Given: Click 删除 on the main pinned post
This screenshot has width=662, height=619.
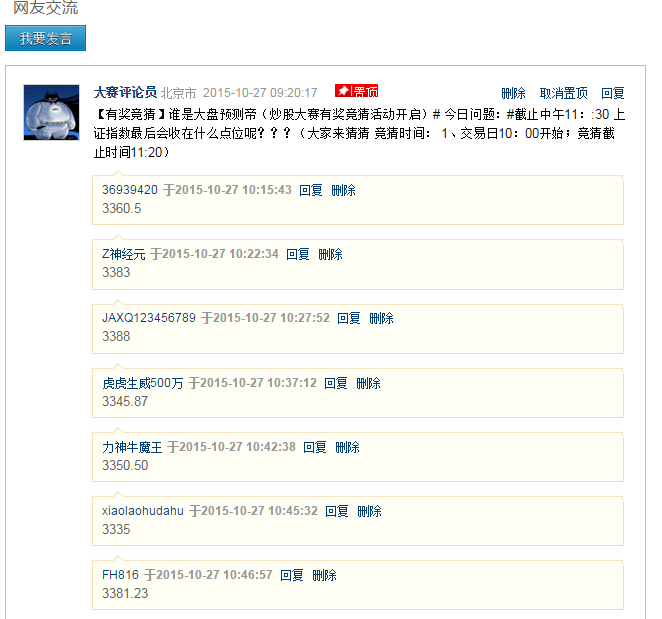Looking at the screenshot, I should (513, 93).
